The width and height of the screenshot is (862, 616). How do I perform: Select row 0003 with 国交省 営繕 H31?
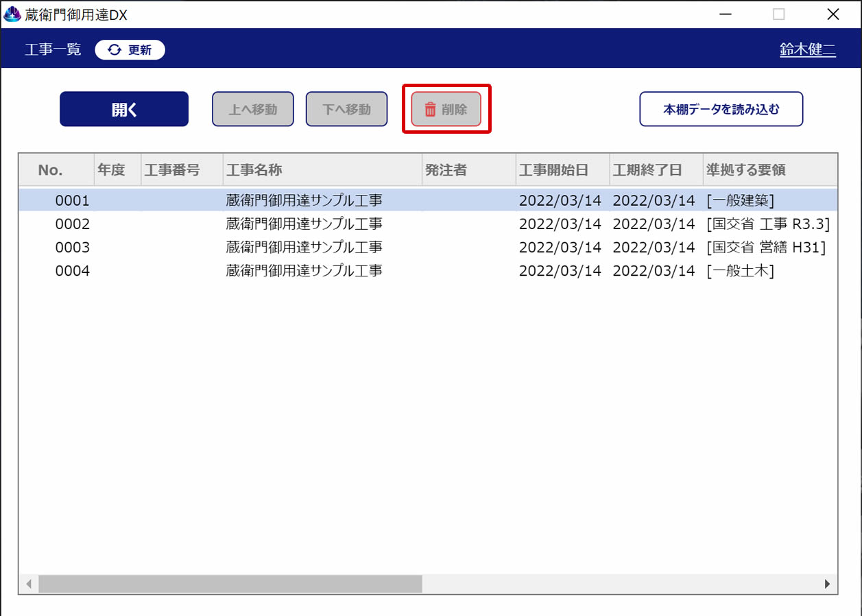[x=304, y=247]
